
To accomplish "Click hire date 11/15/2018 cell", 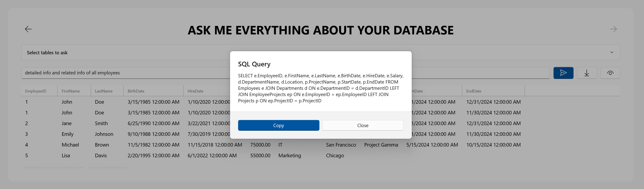I will tap(215, 145).
